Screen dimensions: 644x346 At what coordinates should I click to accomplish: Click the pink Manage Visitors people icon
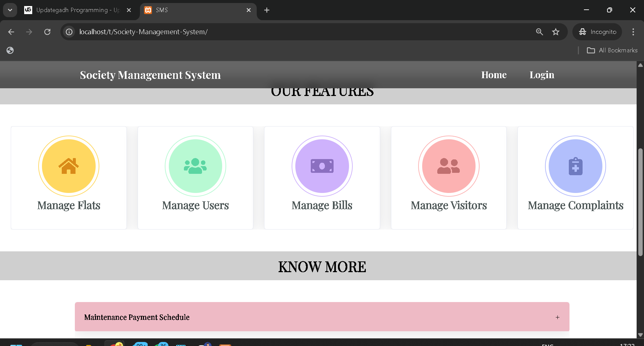coord(449,166)
